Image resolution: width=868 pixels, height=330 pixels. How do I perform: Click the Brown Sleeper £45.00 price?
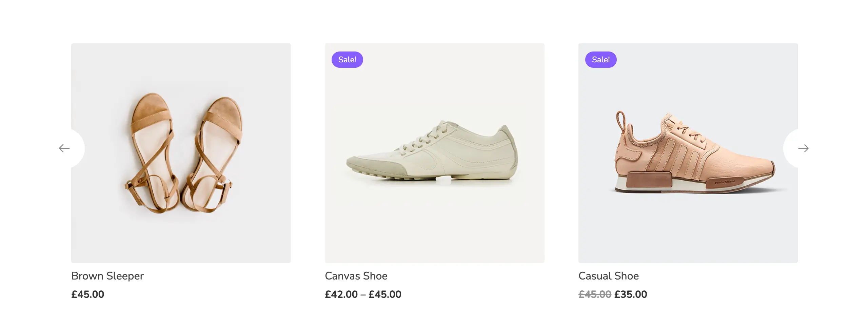[87, 294]
